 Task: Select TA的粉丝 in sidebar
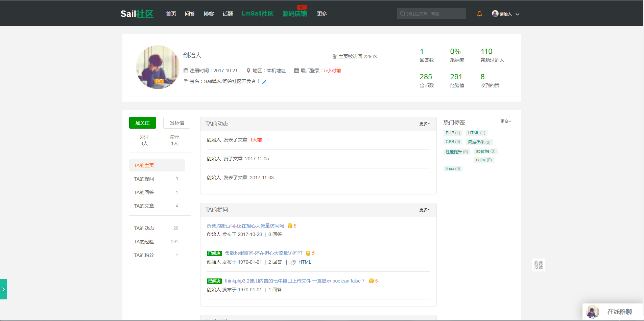pyautogui.click(x=157, y=255)
